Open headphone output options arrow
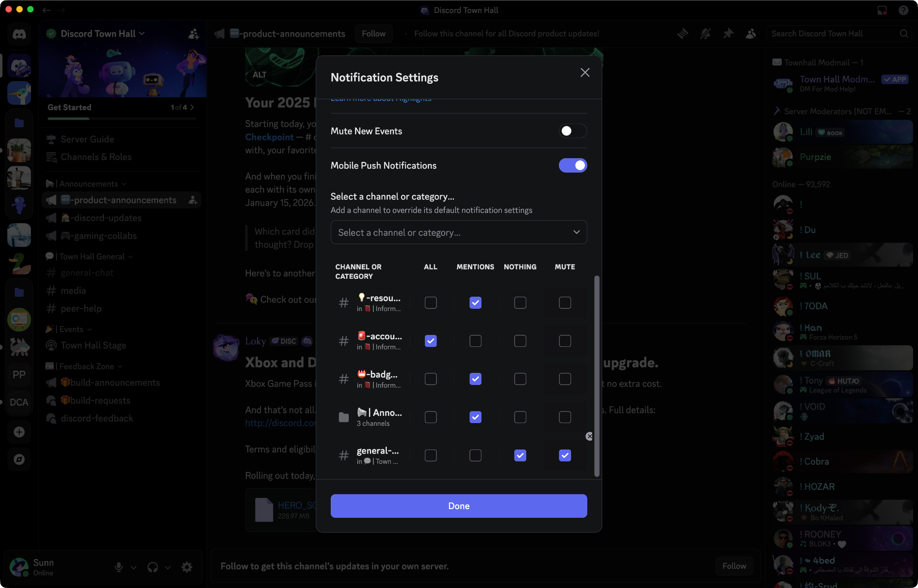The image size is (918, 588). coord(168,567)
